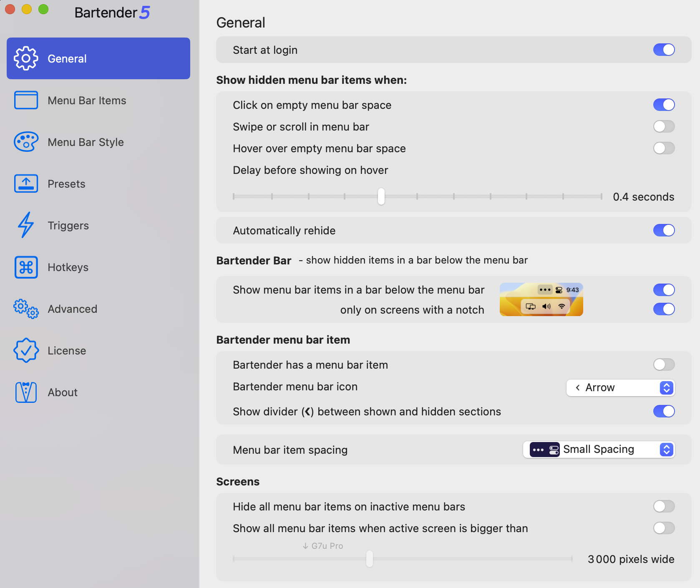The width and height of the screenshot is (700, 588).
Task: Toggle Start at login off
Action: pos(663,50)
